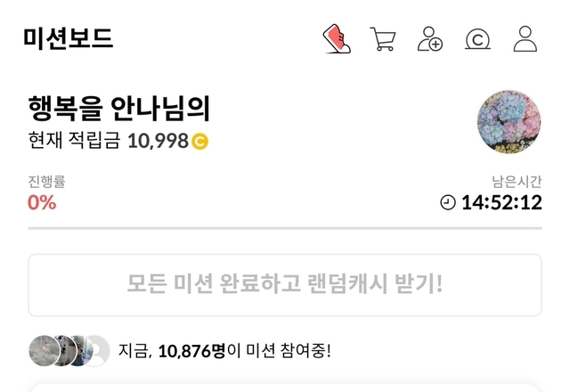Open the profile person icon
570x392 pixels.
point(525,38)
